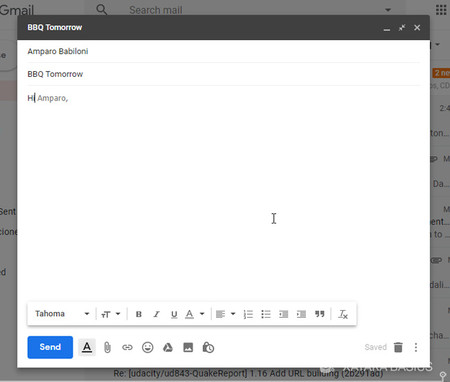
Task: Toggle italic formatting button
Action: coord(156,314)
